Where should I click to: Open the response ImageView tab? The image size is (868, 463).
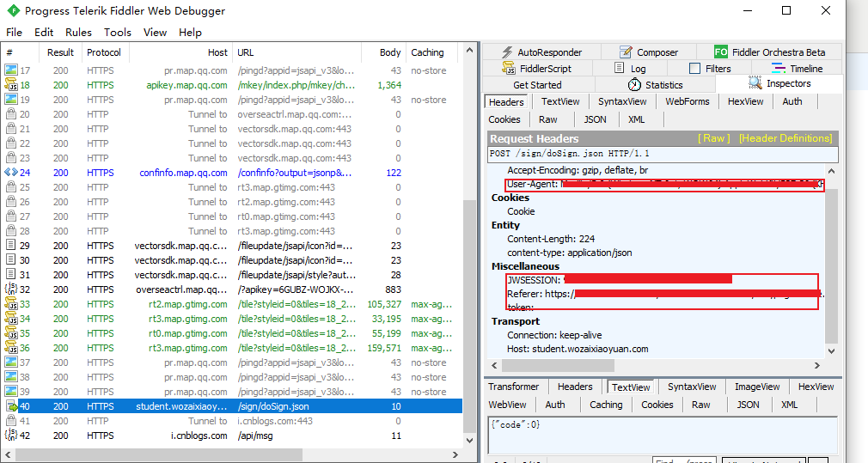pos(757,387)
